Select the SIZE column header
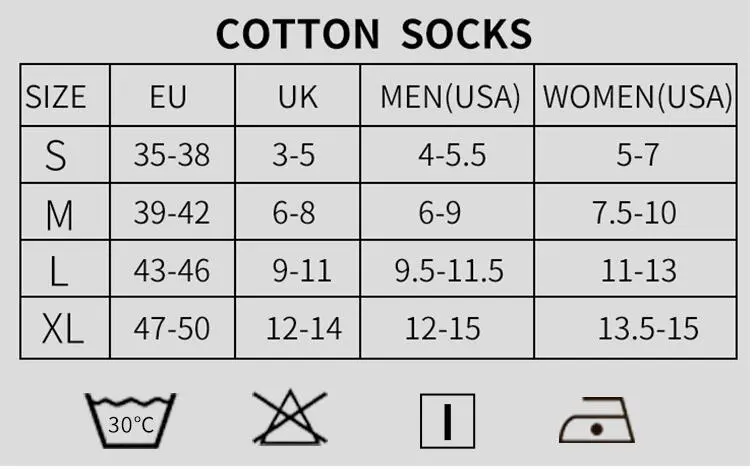Screen dimensions: 752x469 tap(56, 97)
